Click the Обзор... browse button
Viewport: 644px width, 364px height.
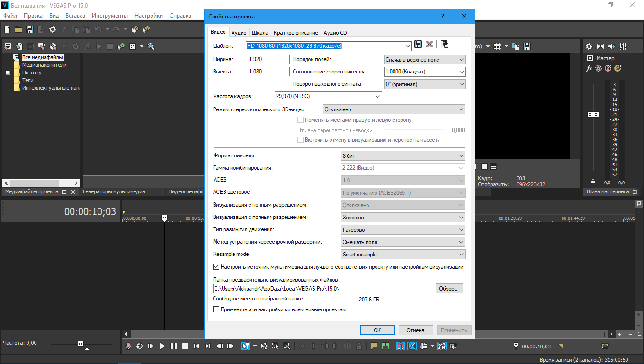tap(449, 289)
